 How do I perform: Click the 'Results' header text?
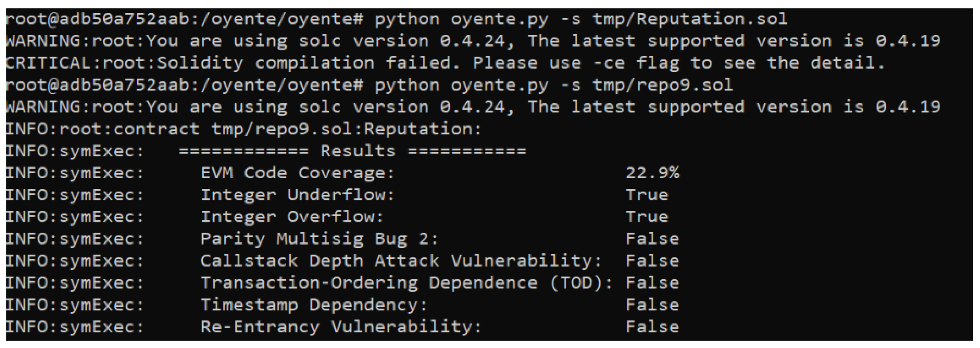click(358, 151)
